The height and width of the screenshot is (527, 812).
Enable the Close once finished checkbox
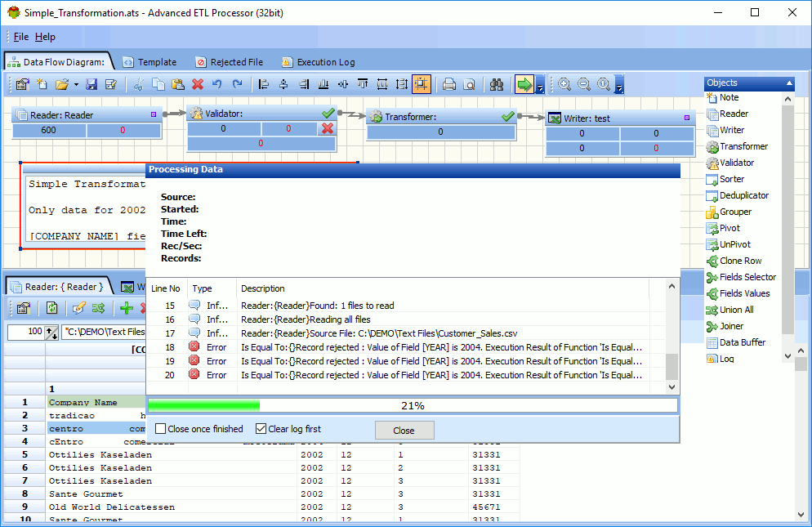click(x=158, y=428)
